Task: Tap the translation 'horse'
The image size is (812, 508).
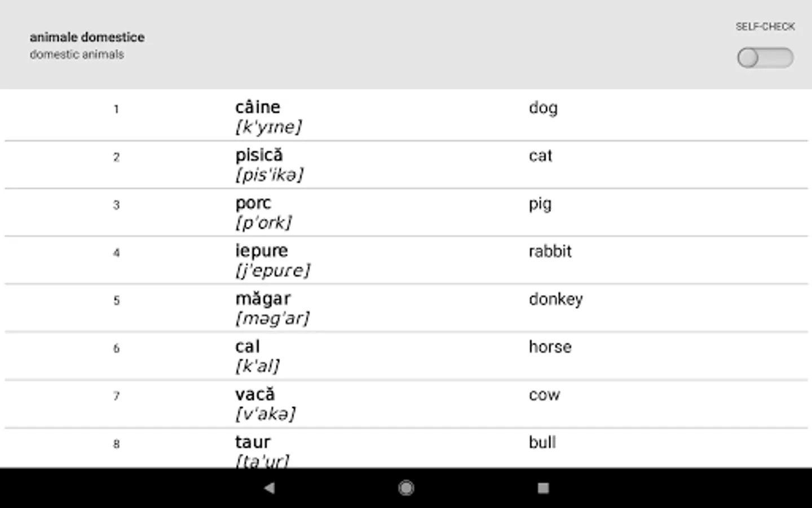Action: (x=550, y=347)
